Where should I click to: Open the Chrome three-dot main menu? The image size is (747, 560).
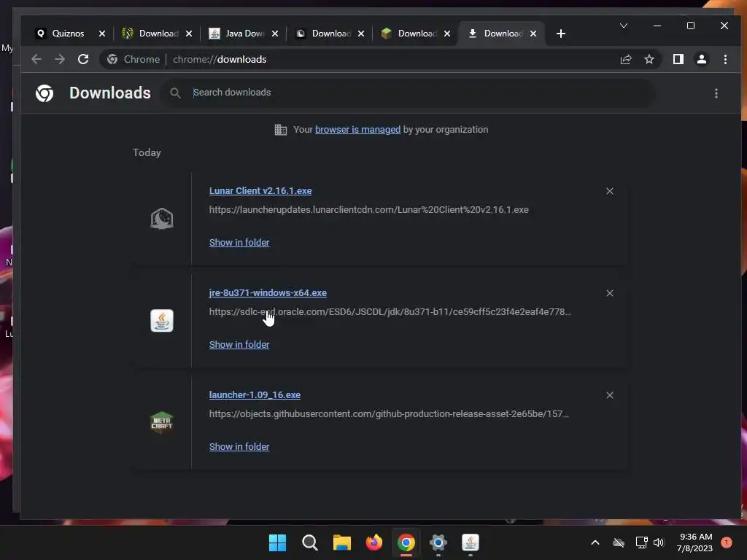click(725, 59)
